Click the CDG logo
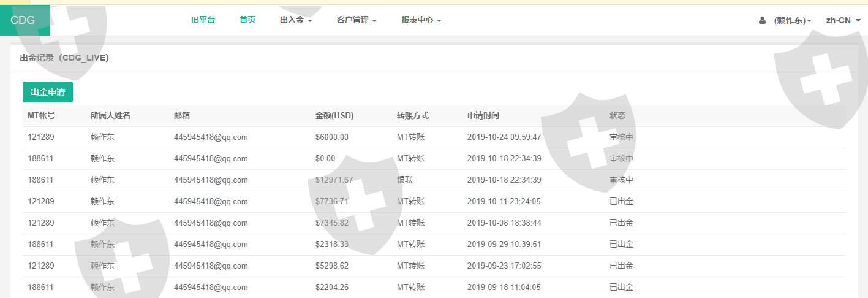 pos(23,20)
